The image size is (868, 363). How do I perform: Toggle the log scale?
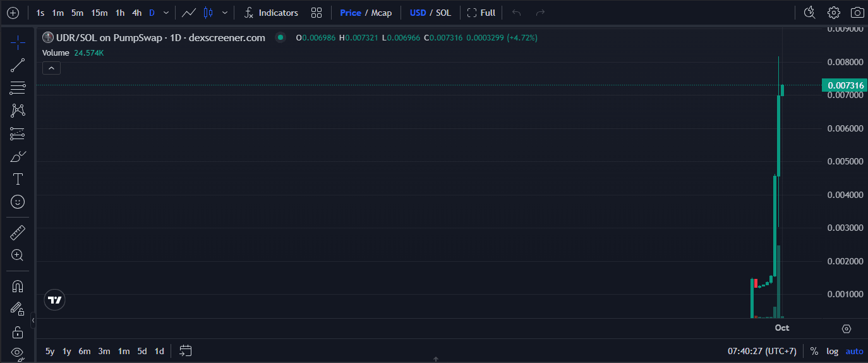[x=833, y=351]
